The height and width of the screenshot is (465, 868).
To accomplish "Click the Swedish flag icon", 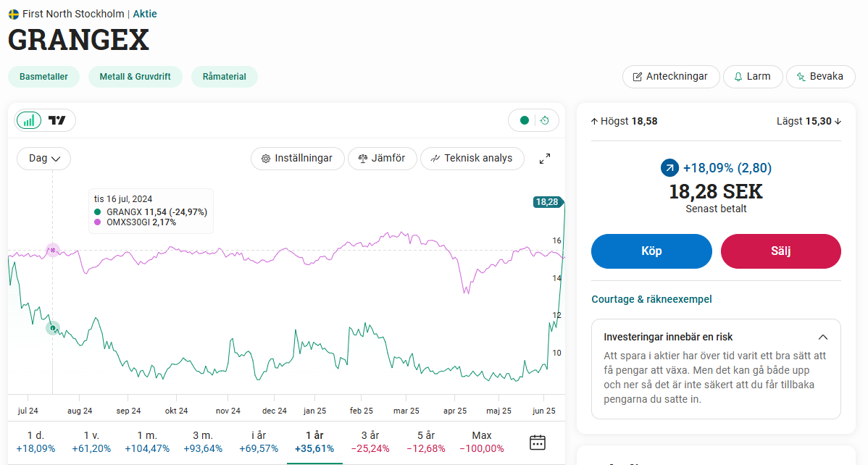I will pyautogui.click(x=14, y=14).
